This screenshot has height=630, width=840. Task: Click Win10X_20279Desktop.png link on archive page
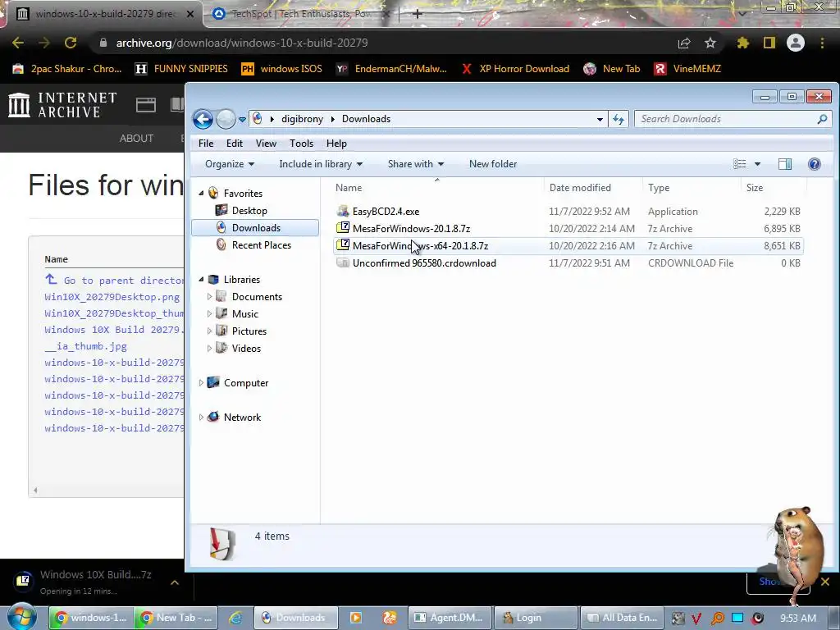tap(112, 297)
